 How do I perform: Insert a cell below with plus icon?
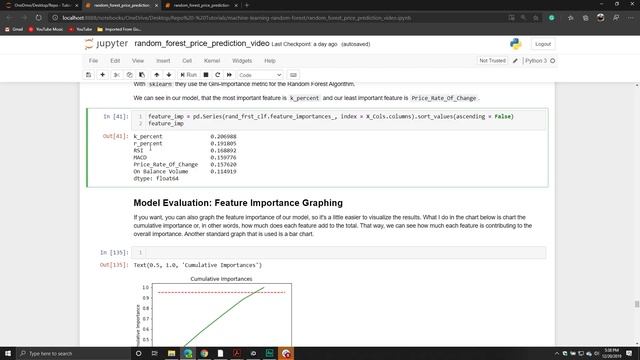(x=102, y=75)
